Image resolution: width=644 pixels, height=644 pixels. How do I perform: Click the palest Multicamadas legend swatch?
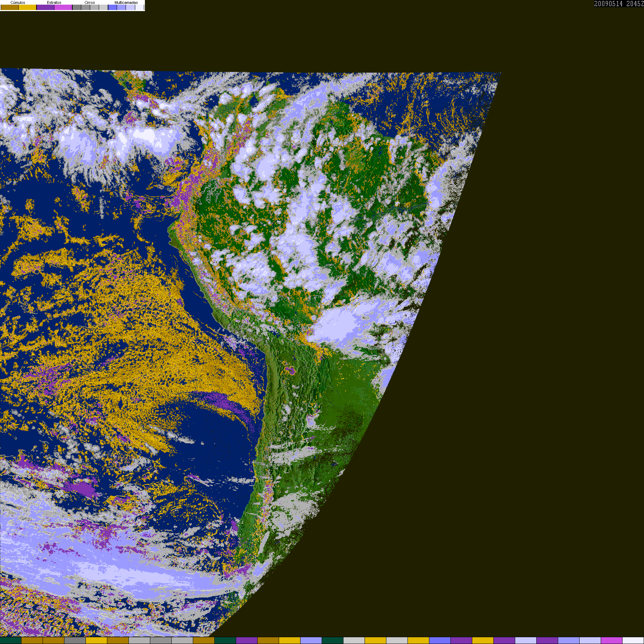[x=140, y=7]
